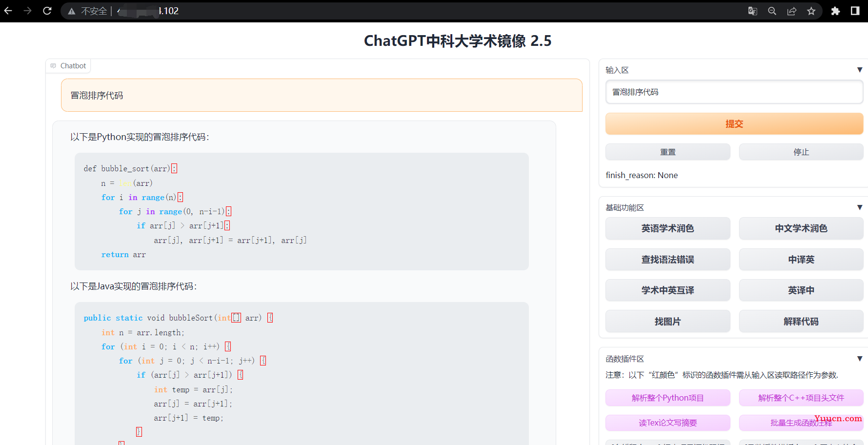
Task: Click the Chatbot label icon
Action: coord(53,66)
